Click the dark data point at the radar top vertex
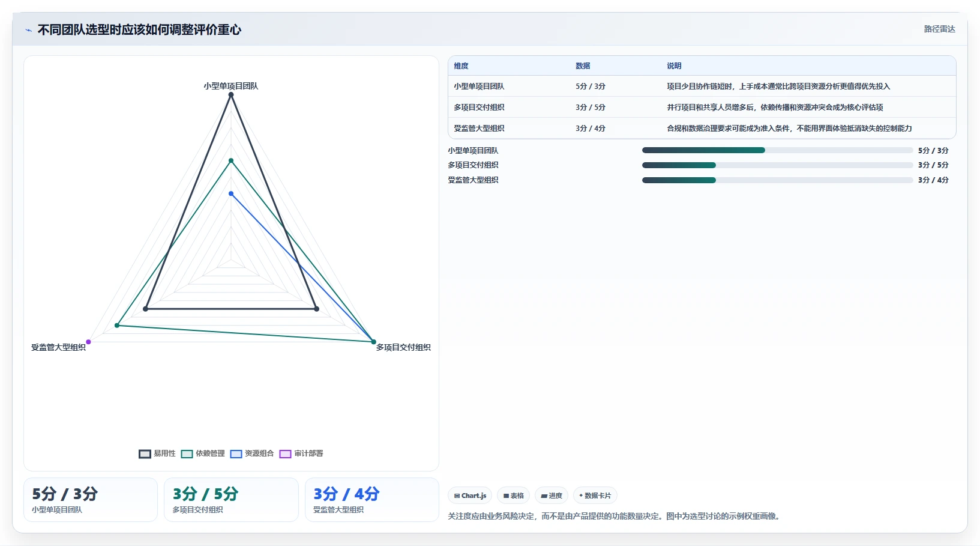This screenshot has height=546, width=980. pos(231,95)
